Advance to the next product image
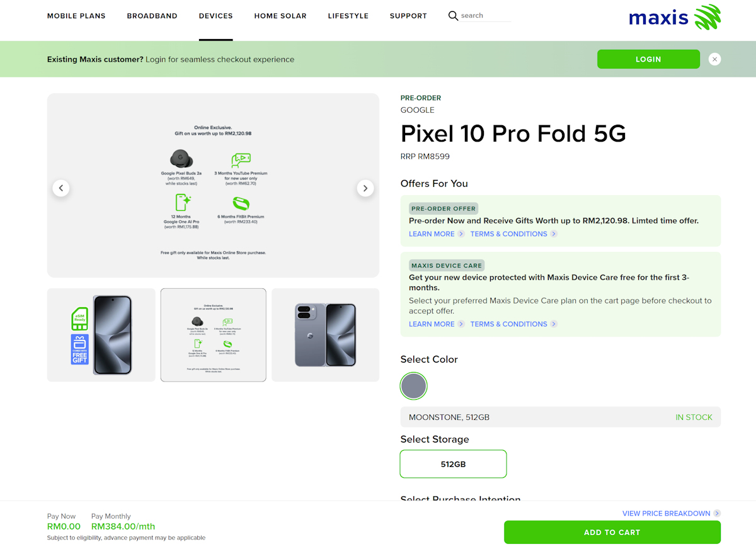The height and width of the screenshot is (547, 756). click(x=365, y=188)
